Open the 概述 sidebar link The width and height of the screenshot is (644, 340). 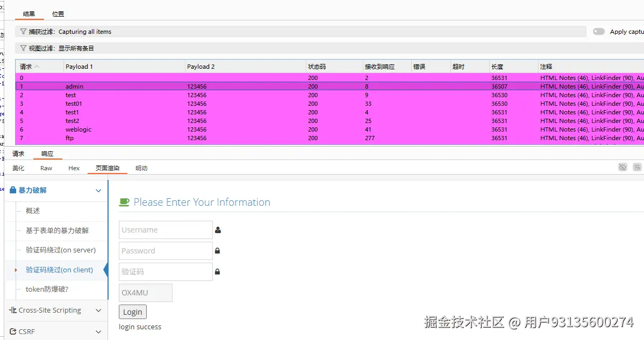tap(33, 211)
